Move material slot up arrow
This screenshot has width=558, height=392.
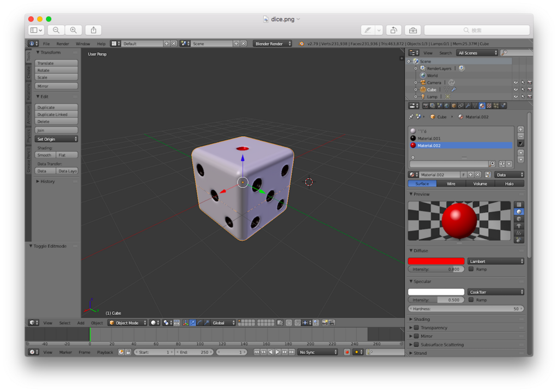click(x=520, y=153)
